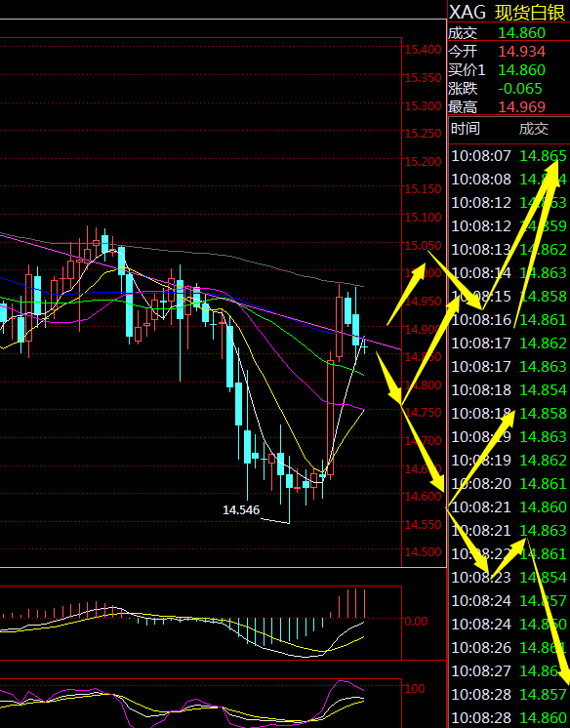Click the 涨跌 value -0.065

point(520,89)
